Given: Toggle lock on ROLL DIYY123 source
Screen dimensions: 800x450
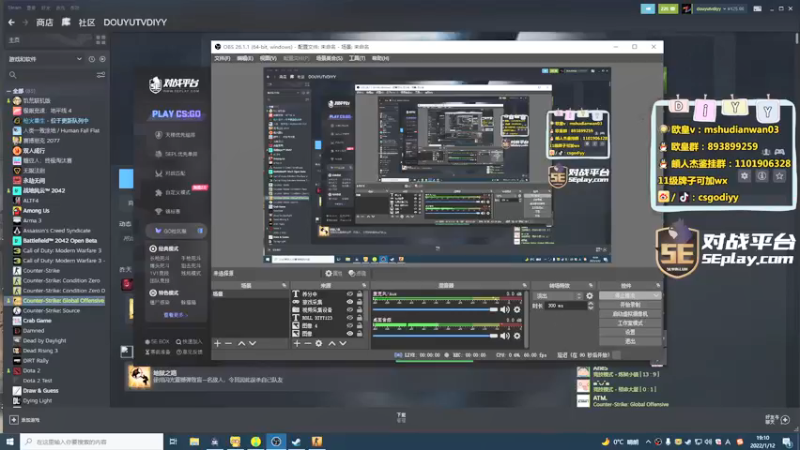Looking at the screenshot, I should tap(360, 317).
